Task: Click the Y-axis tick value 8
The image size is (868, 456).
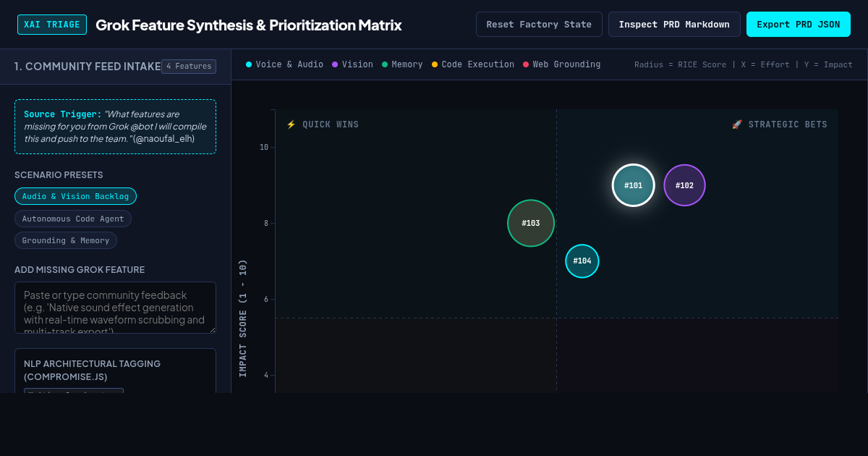Action: click(x=266, y=223)
